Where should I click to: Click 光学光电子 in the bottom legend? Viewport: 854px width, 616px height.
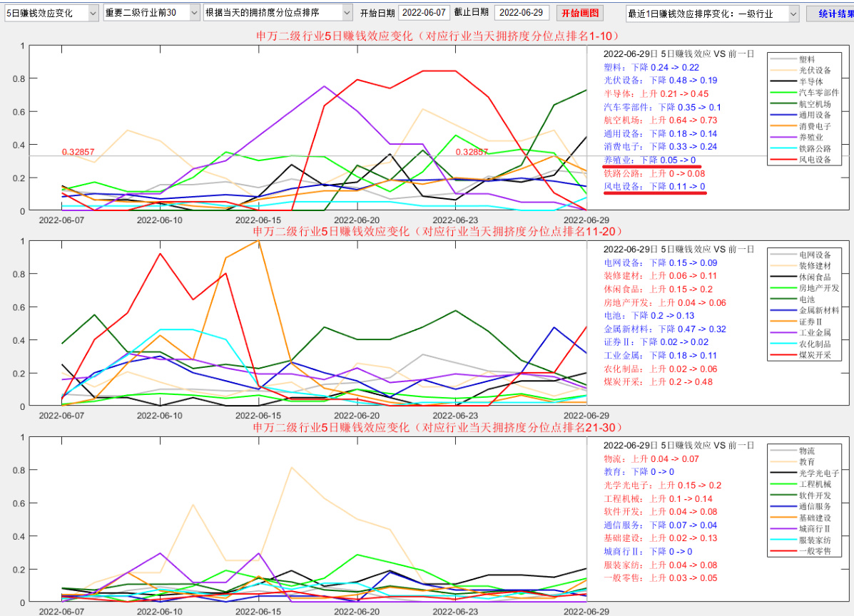(819, 473)
